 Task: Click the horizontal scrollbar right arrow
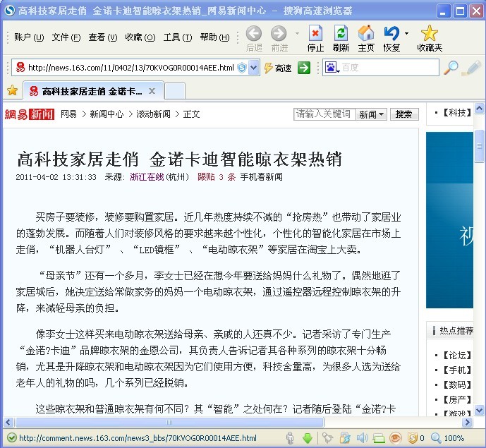[467, 422]
